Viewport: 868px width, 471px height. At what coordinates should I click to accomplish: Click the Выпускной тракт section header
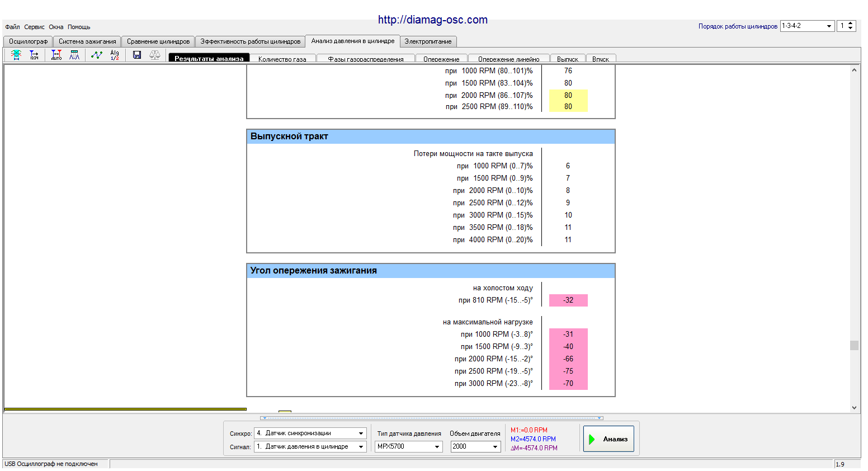431,136
